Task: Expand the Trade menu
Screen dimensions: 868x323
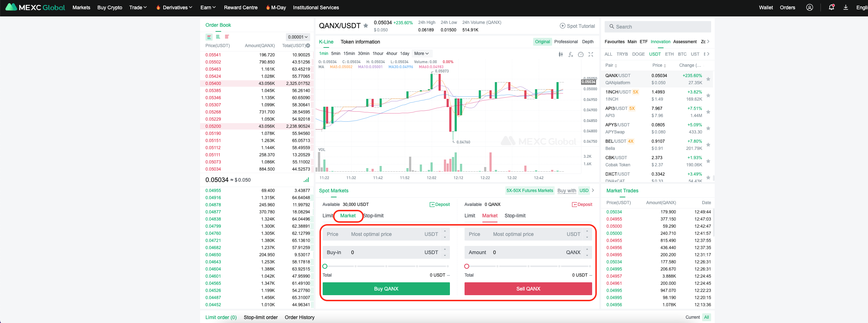Action: point(138,7)
